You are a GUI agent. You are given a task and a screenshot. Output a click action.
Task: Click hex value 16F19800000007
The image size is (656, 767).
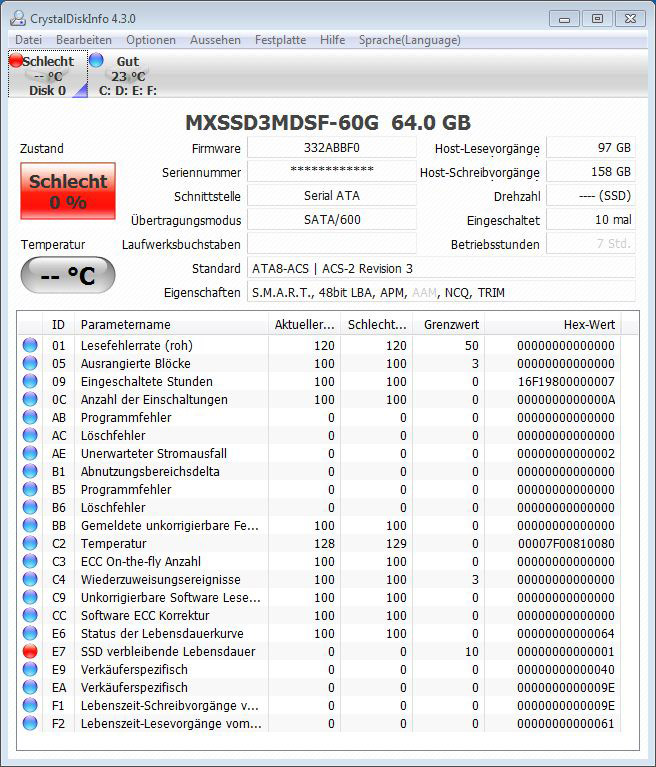click(x=566, y=382)
